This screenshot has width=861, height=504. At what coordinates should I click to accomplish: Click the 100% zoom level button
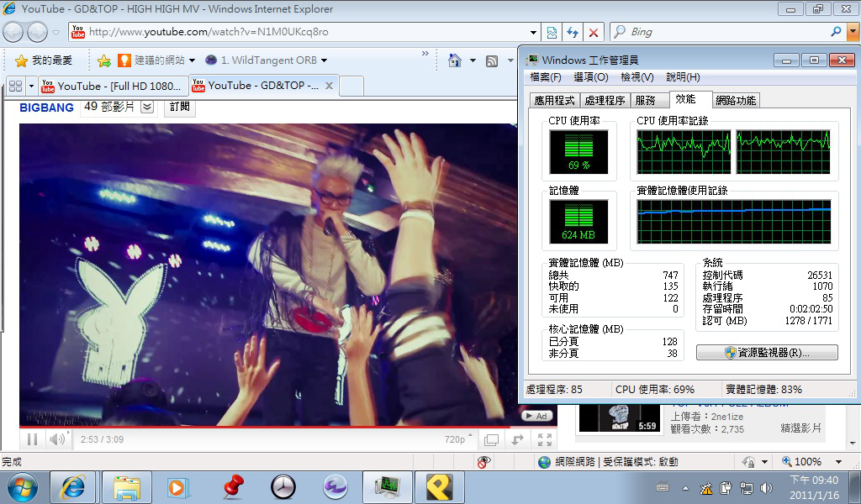coord(801,462)
